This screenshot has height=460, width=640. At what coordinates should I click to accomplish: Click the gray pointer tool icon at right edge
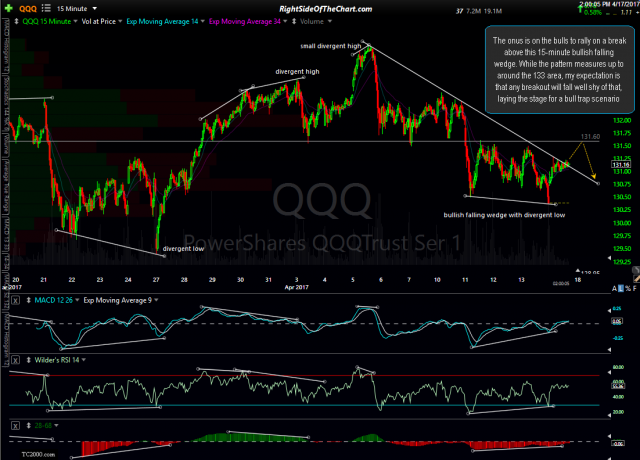pyautogui.click(x=636, y=270)
